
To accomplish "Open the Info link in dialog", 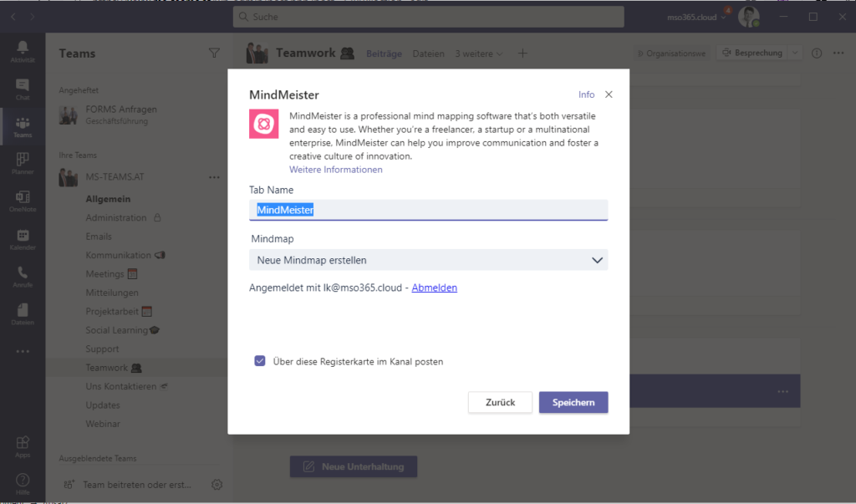I will pyautogui.click(x=586, y=94).
